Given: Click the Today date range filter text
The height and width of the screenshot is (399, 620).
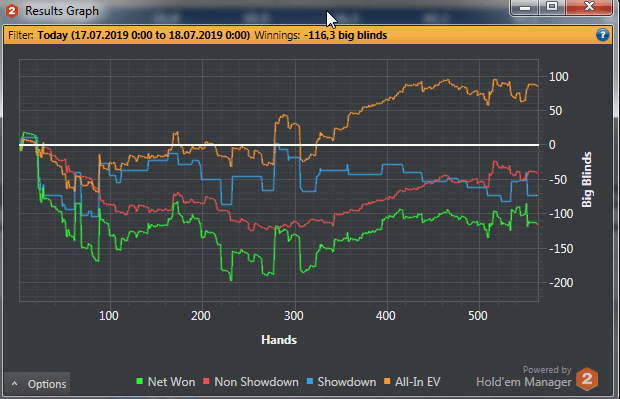Looking at the screenshot, I should pyautogui.click(x=144, y=35).
